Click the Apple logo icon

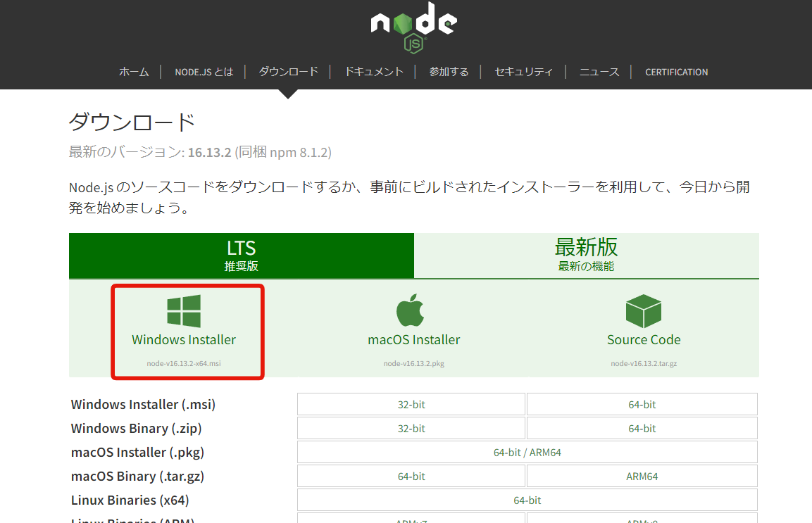(x=410, y=310)
